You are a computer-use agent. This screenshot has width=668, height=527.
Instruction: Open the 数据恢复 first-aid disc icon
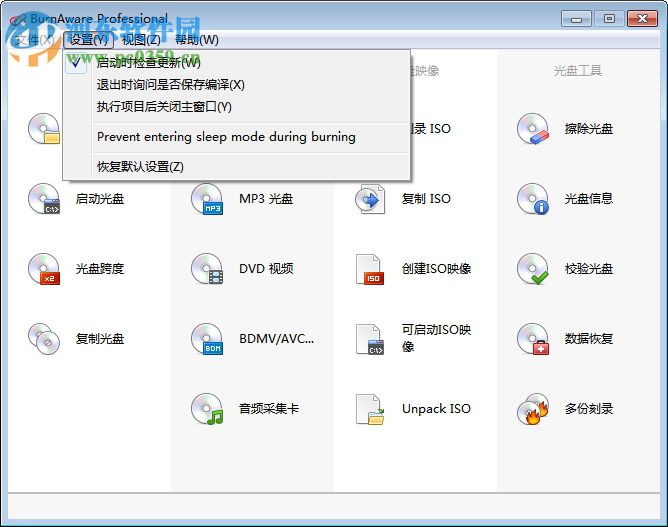(533, 339)
